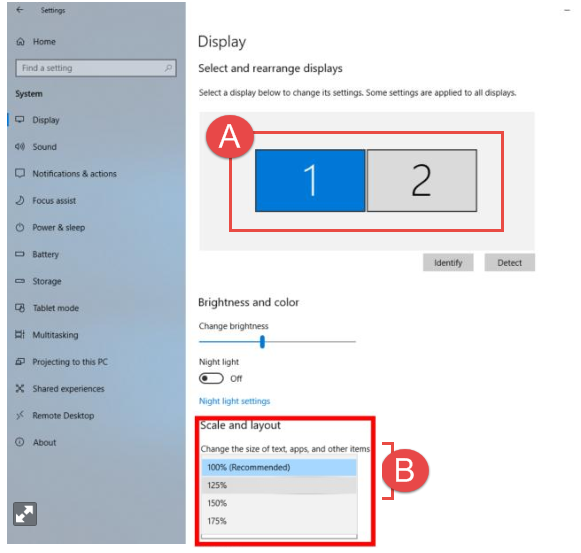Viewport: 581px width, 553px height.
Task: Open Sound settings page
Action: click(x=44, y=147)
